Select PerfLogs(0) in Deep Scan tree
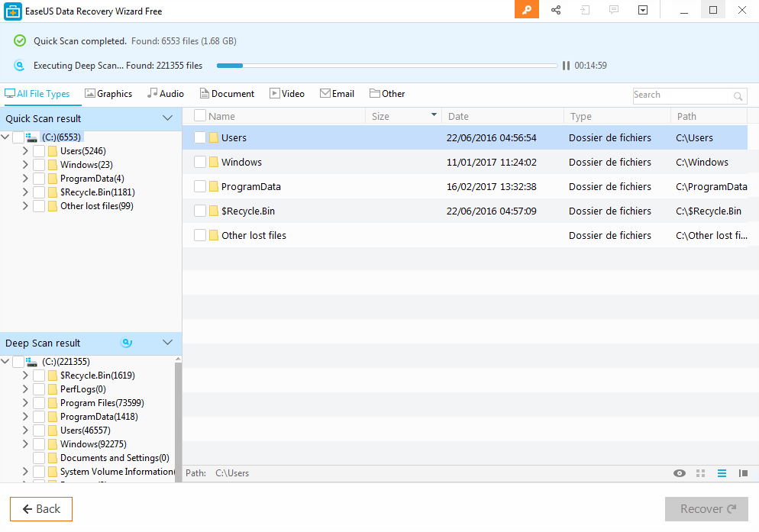Image resolution: width=759 pixels, height=532 pixels. pos(82,389)
